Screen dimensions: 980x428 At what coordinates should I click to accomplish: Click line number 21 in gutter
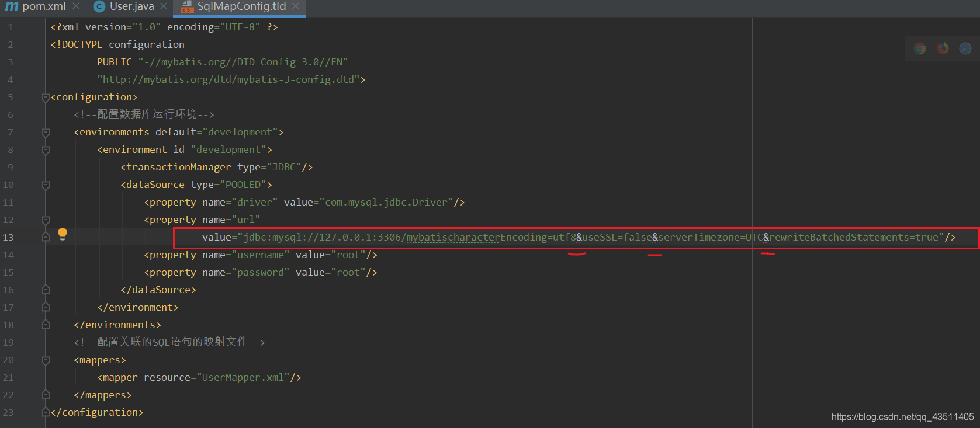[x=8, y=377]
